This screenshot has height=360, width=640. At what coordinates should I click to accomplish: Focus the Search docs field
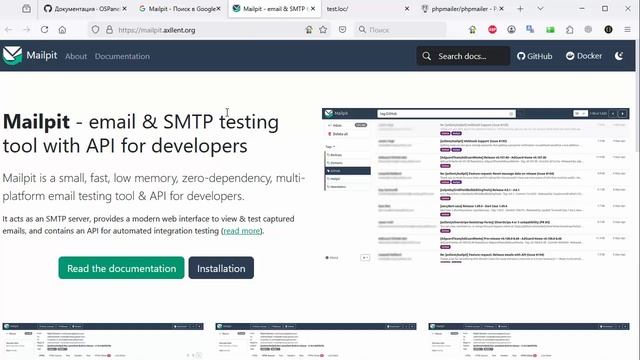(x=462, y=56)
